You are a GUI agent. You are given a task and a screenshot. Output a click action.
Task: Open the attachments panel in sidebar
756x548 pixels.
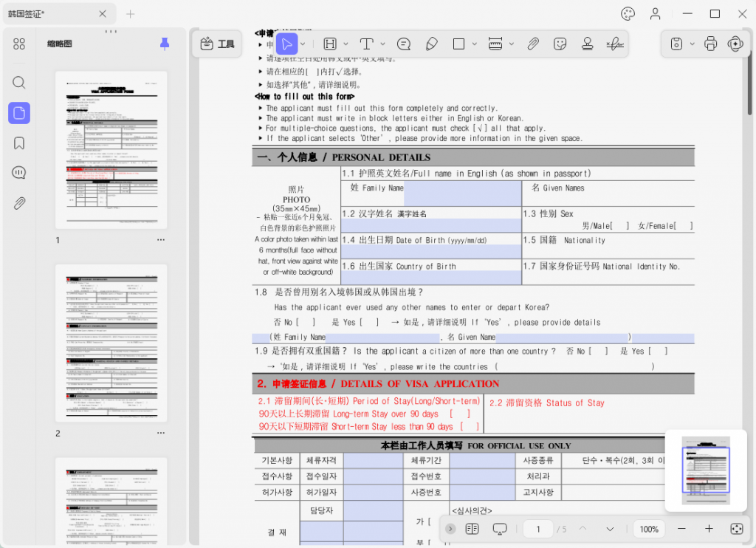(x=18, y=203)
